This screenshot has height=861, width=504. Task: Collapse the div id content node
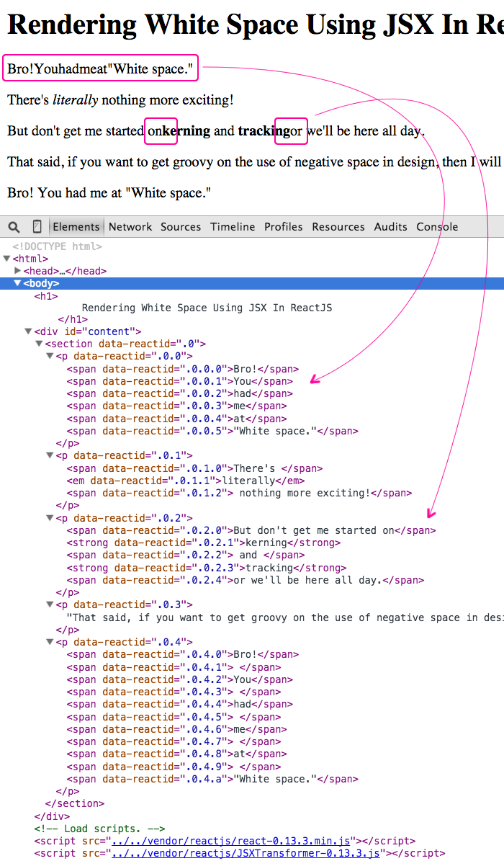(x=29, y=332)
